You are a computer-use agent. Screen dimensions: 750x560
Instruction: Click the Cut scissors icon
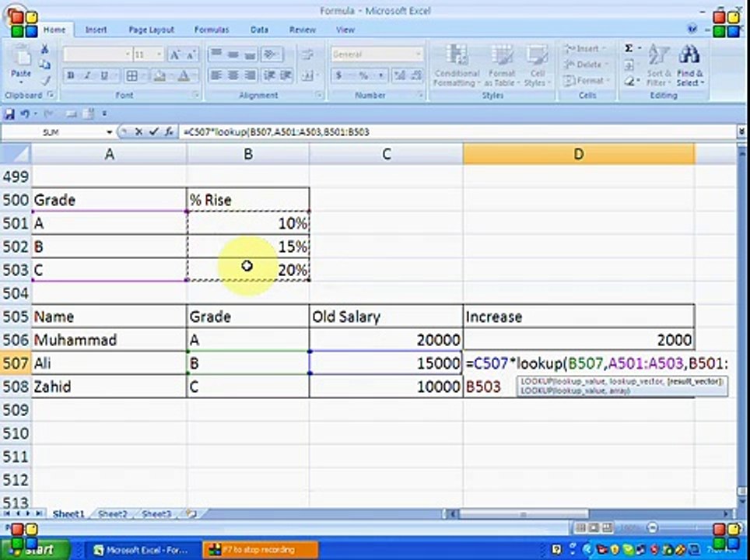click(x=45, y=49)
